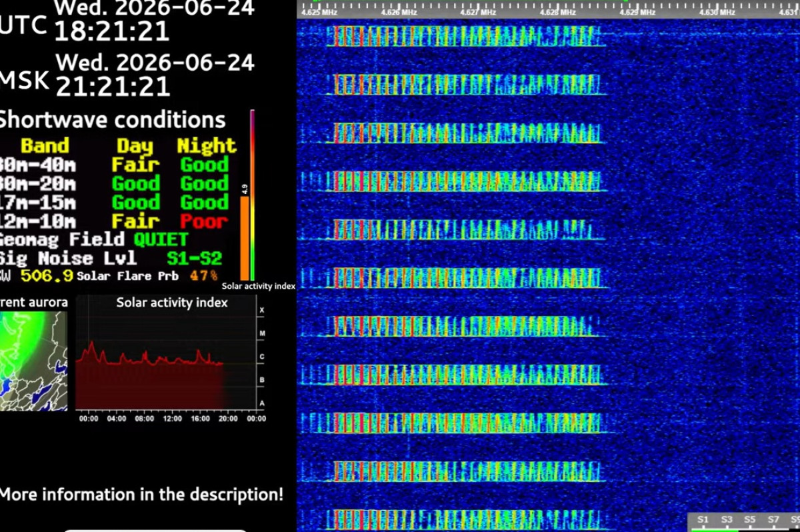Image resolution: width=800 pixels, height=532 pixels.
Task: Click the 506.9 value
Action: point(47,275)
